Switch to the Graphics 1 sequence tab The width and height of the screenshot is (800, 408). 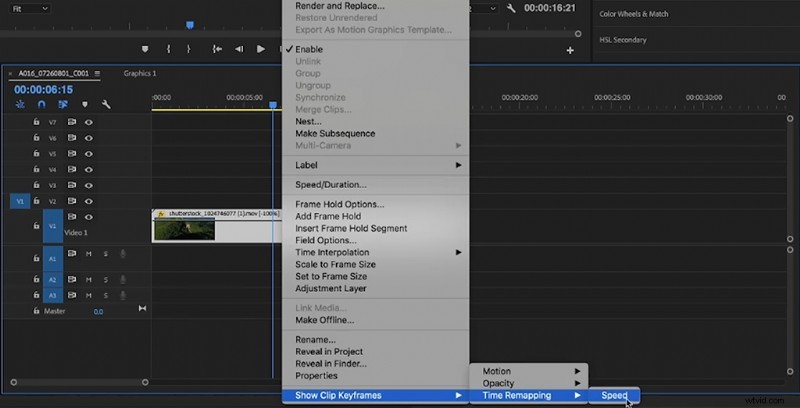[x=140, y=73]
